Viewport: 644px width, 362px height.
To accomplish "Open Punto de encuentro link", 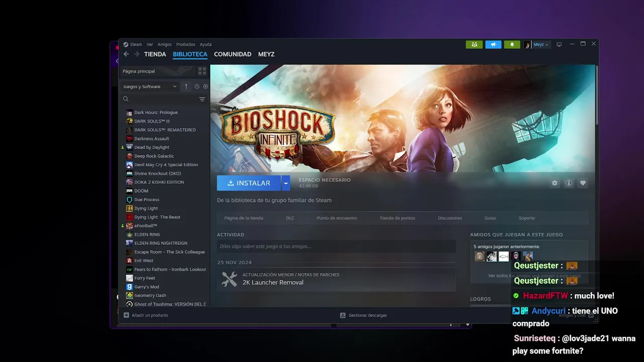I will pos(337,218).
